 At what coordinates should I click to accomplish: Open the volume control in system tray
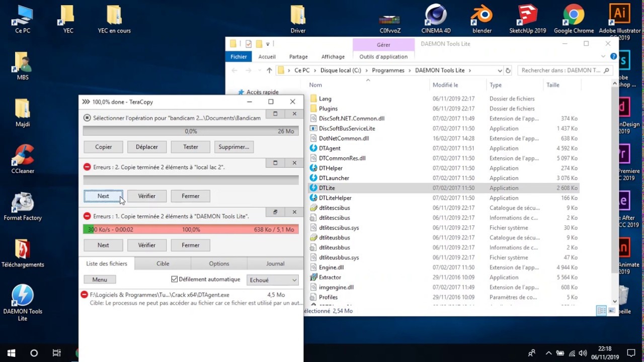click(583, 353)
